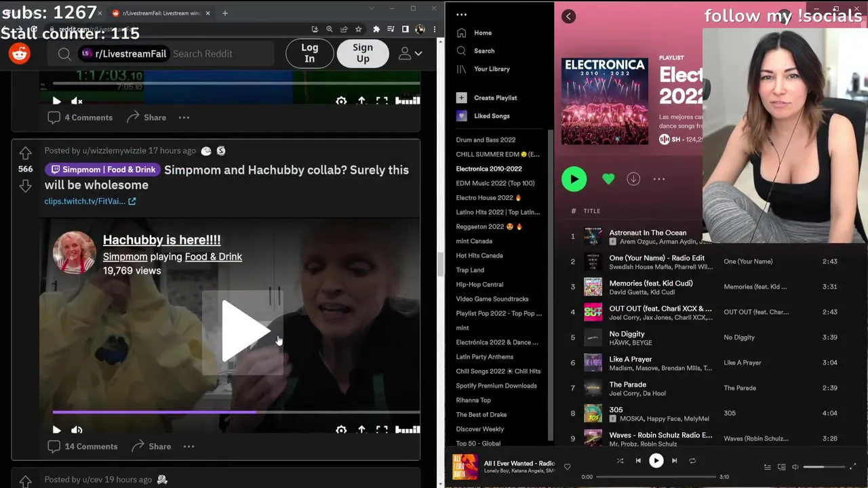Toggle volume on the Hachubby clip
The height and width of the screenshot is (488, 868).
77,430
